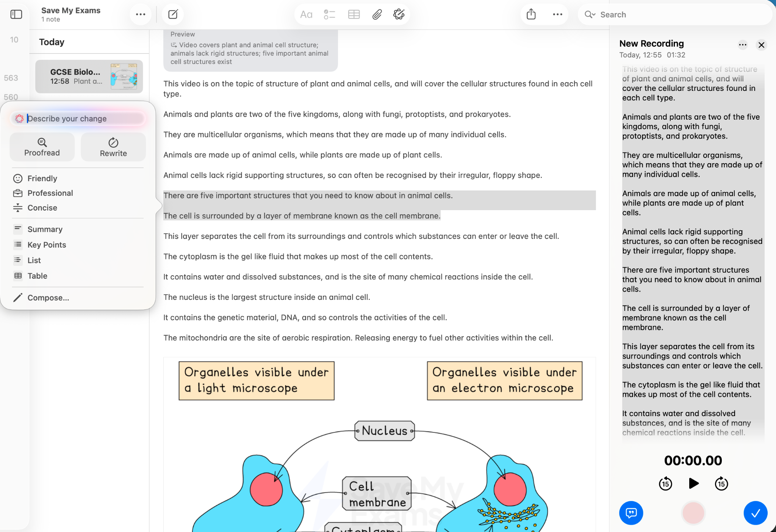Image resolution: width=776 pixels, height=532 pixels.
Task: Attach a file with paperclip icon
Action: tap(377, 15)
